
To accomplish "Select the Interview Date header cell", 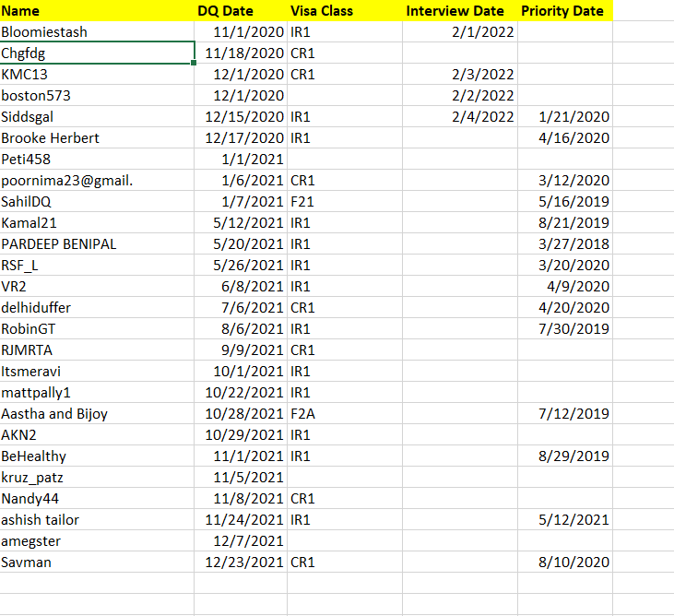I will pos(460,10).
